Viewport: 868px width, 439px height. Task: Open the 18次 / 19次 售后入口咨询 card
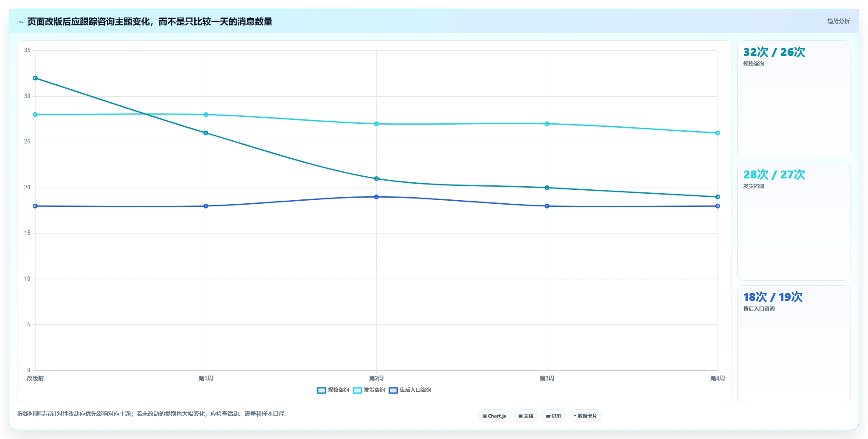(794, 344)
